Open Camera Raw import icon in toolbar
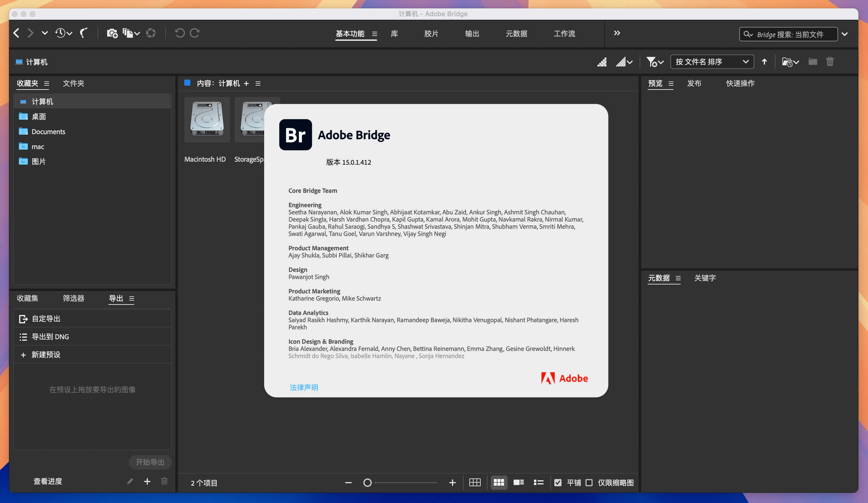 pos(112,33)
